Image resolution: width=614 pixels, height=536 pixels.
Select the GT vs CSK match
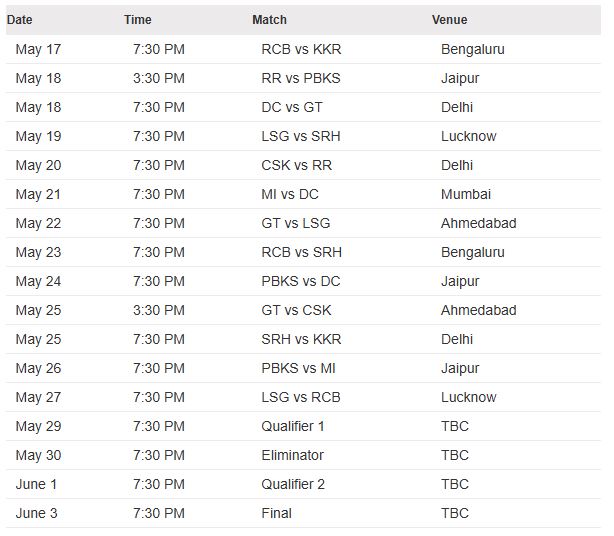(297, 310)
